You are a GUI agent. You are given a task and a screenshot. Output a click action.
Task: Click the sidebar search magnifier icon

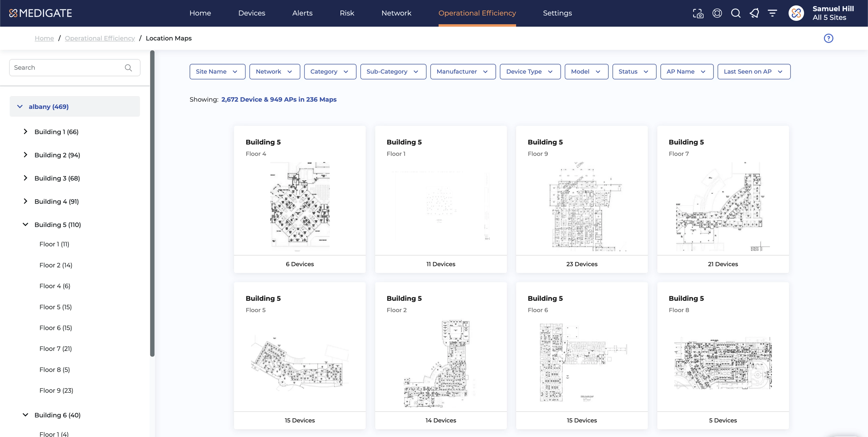pos(128,68)
